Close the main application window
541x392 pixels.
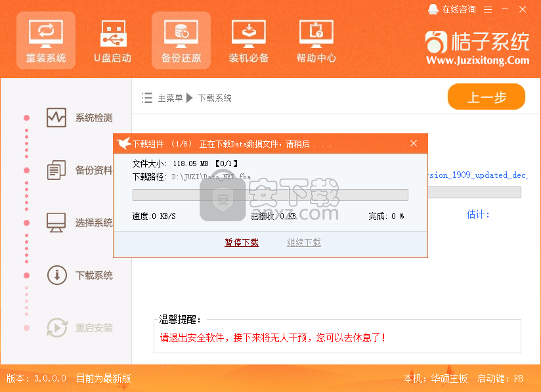[x=523, y=9]
